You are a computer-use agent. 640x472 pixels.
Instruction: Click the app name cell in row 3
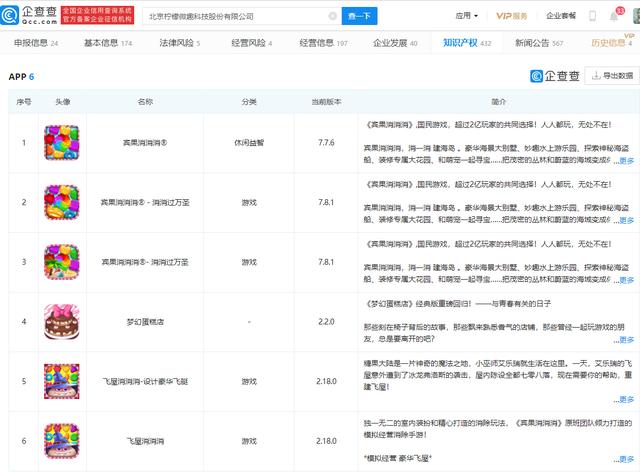click(145, 262)
